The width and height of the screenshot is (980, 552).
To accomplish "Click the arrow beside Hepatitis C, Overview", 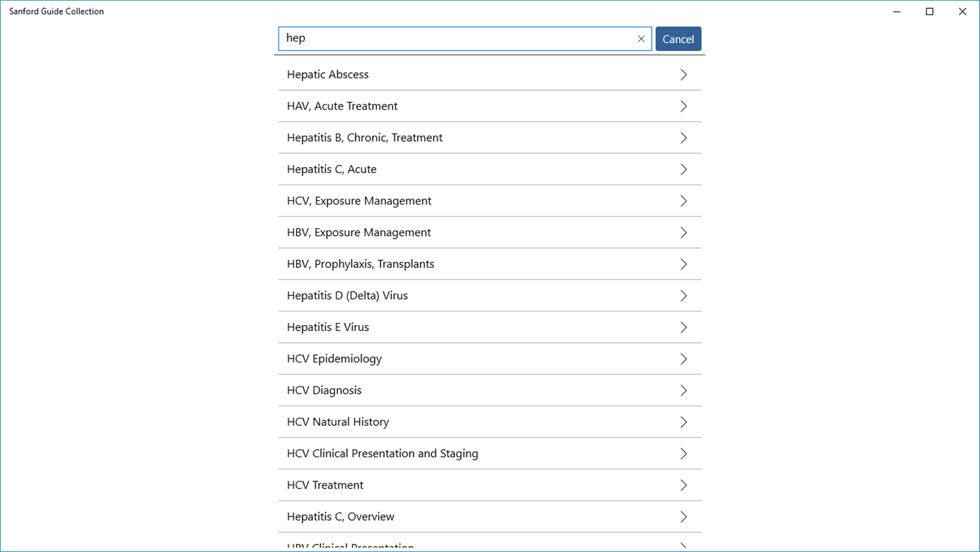I will [683, 517].
